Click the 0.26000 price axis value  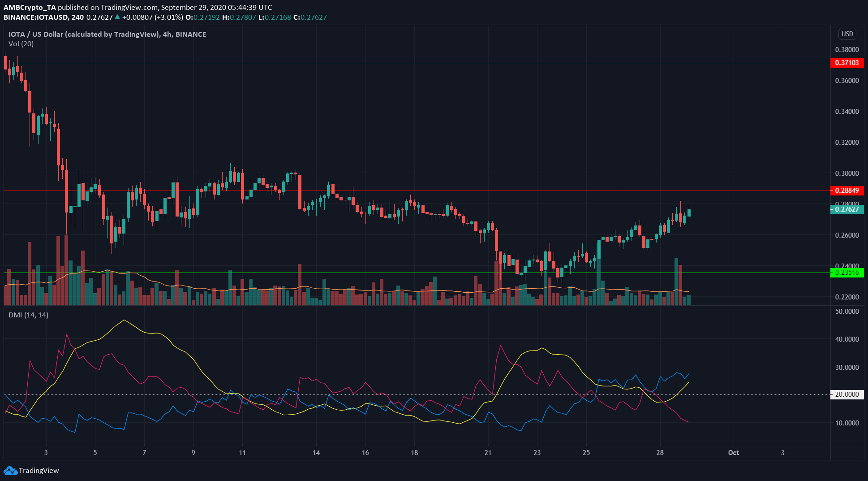(847, 235)
